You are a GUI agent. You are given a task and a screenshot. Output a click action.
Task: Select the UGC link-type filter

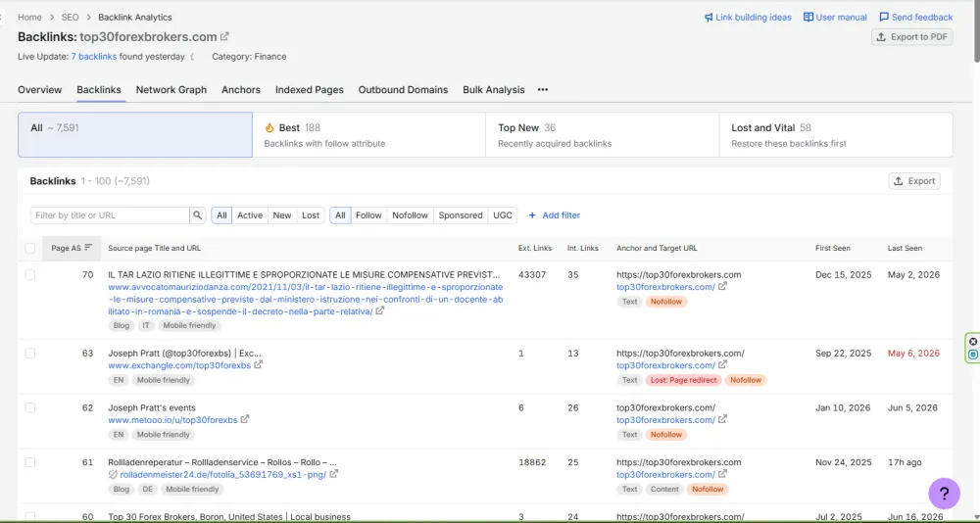pyautogui.click(x=503, y=214)
